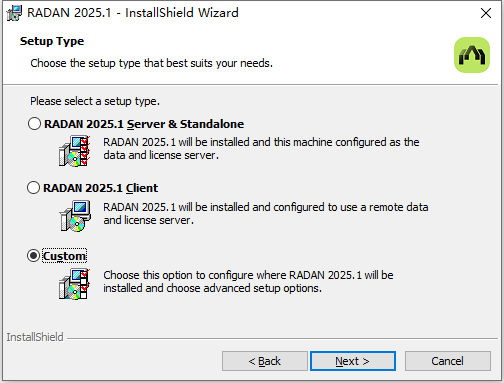Click the Next button
This screenshot has height=383, width=504.
coord(353,361)
